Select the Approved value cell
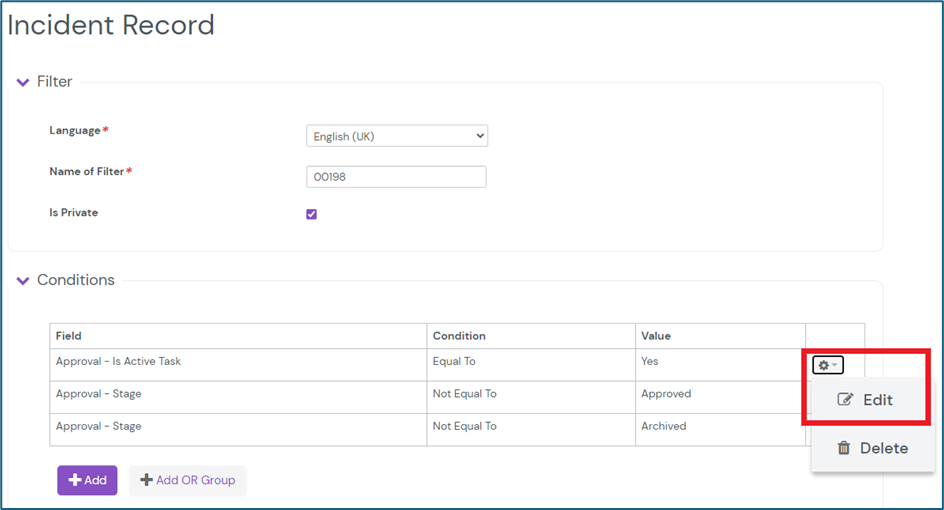Image resolution: width=944 pixels, height=510 pixels. coord(666,394)
